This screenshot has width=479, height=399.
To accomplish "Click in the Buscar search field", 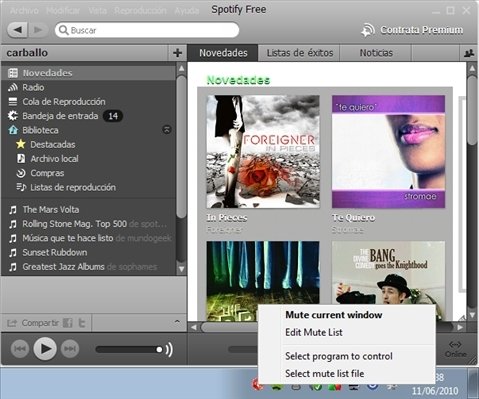I will pos(147,30).
